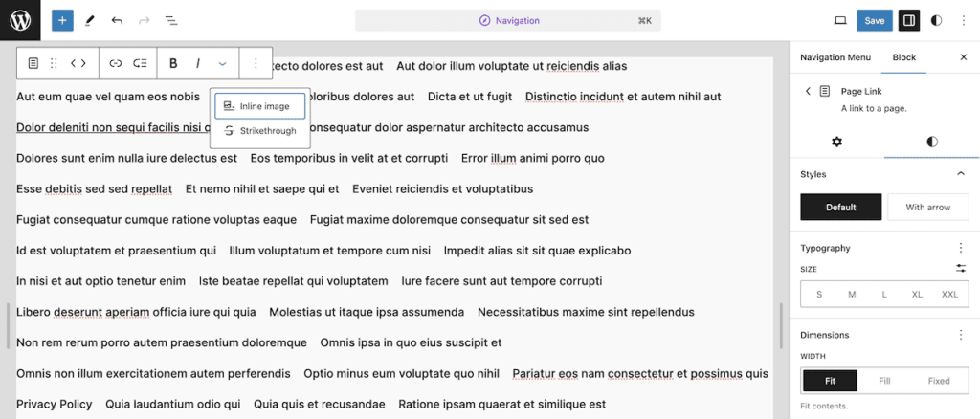Switch to the Navigation Menu tab
Screen dimensions: 980x419
[835, 57]
